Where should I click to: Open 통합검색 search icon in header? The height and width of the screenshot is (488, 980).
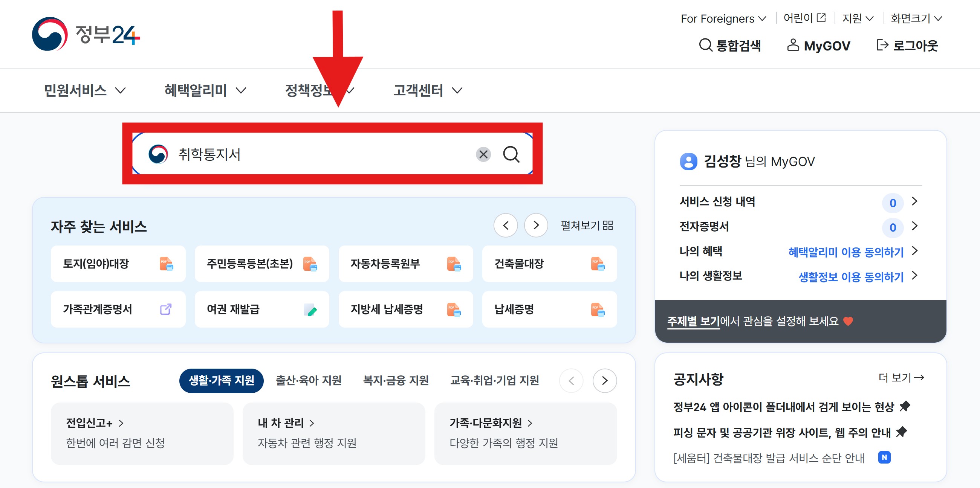click(705, 45)
